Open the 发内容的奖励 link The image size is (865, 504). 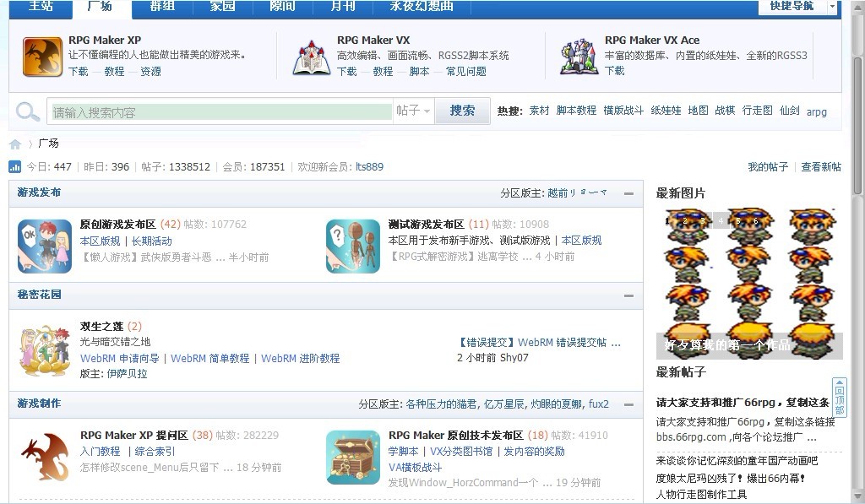tap(534, 452)
